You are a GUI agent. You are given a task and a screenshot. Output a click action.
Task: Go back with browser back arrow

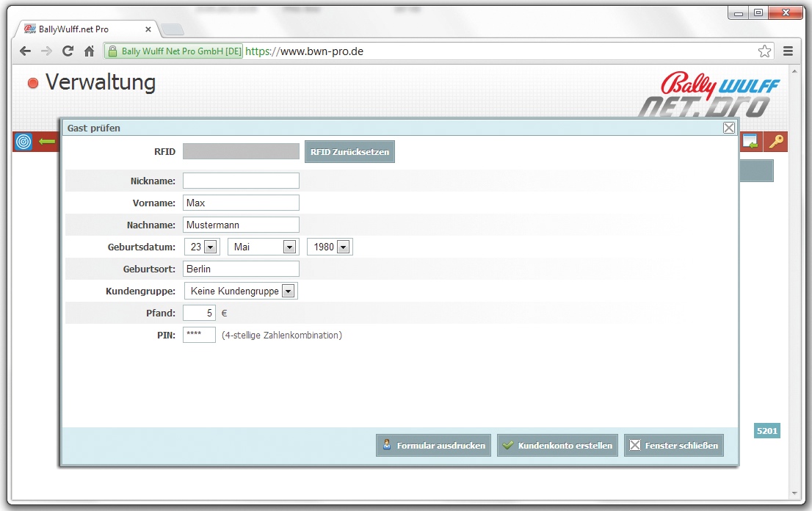pyautogui.click(x=25, y=51)
